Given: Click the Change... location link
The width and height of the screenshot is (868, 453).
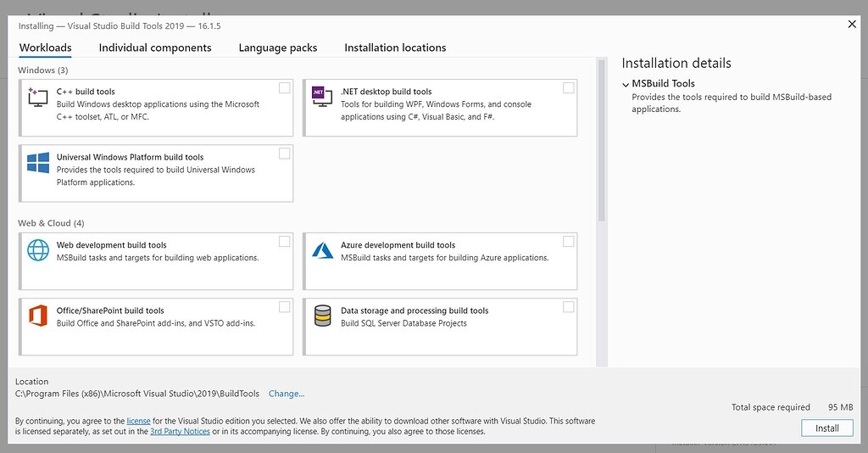Looking at the screenshot, I should (x=287, y=394).
